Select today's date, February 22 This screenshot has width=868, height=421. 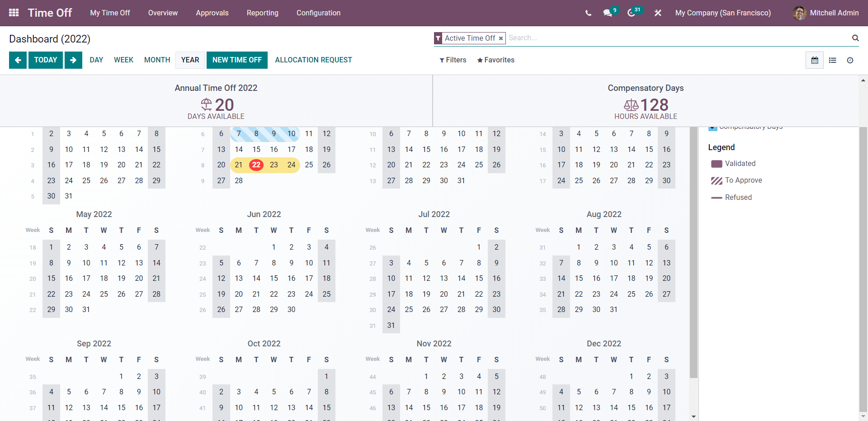(x=256, y=165)
